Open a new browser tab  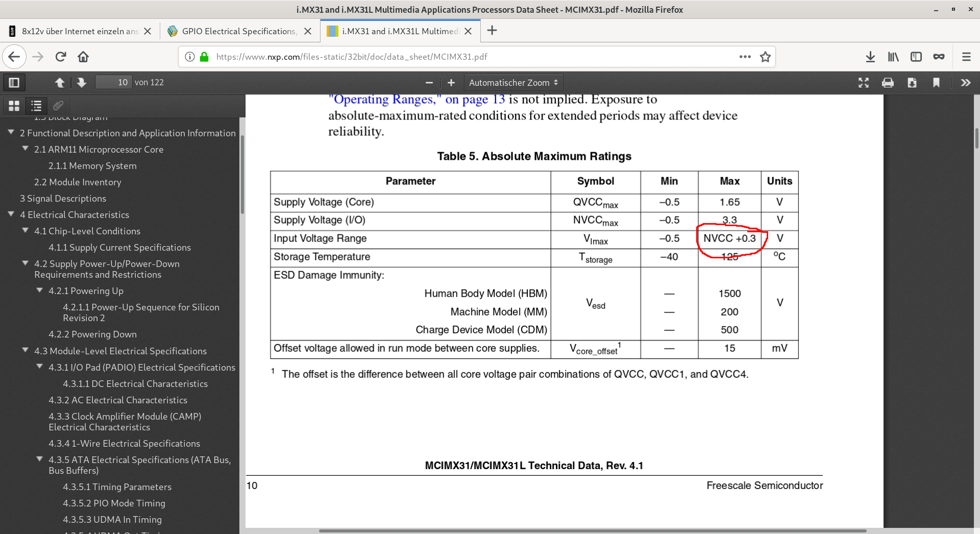492,31
